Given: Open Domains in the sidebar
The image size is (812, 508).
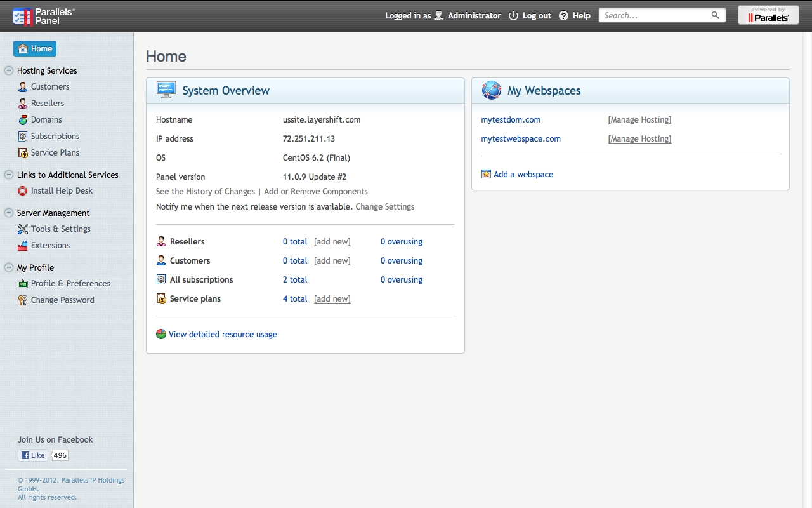Looking at the screenshot, I should coord(46,120).
